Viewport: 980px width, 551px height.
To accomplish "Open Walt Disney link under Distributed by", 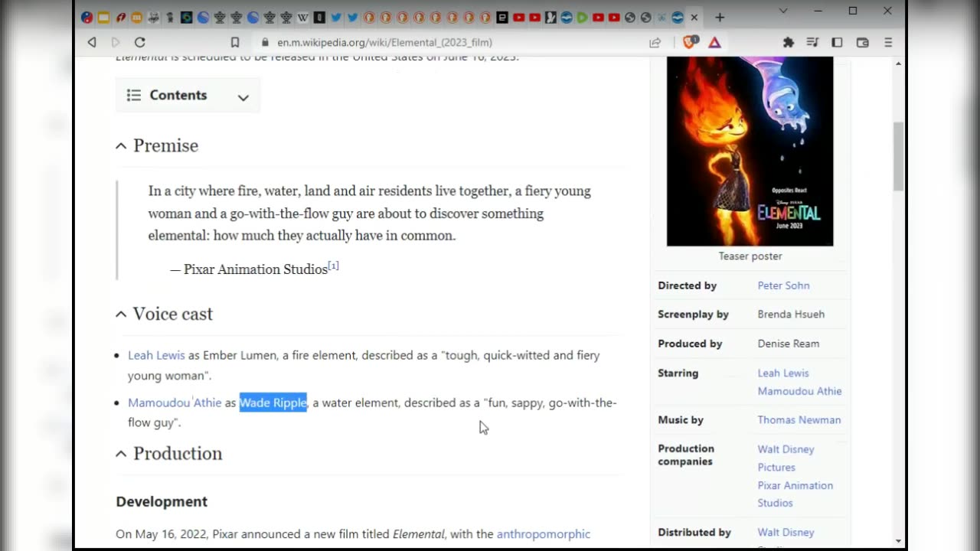I will point(786,533).
